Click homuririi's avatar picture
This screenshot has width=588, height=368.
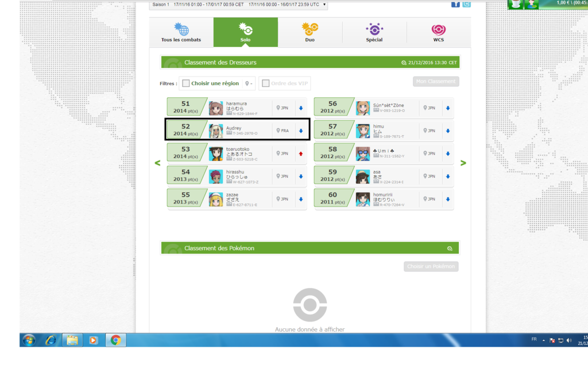363,200
